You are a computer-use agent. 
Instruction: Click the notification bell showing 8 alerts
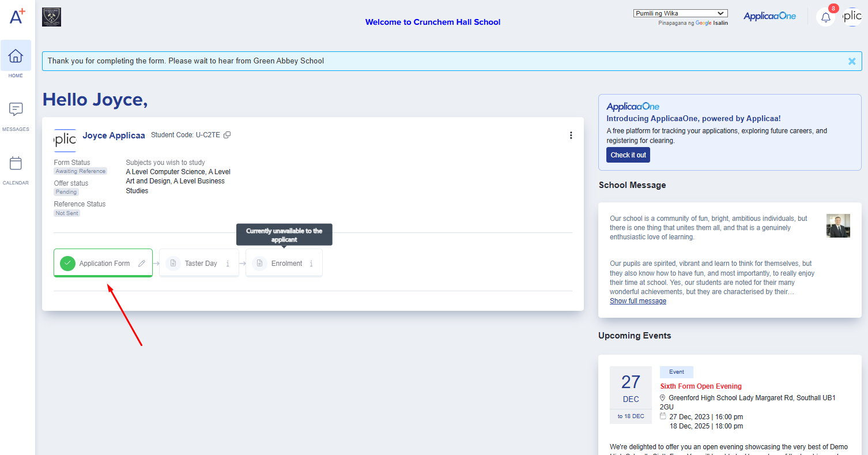[825, 17]
